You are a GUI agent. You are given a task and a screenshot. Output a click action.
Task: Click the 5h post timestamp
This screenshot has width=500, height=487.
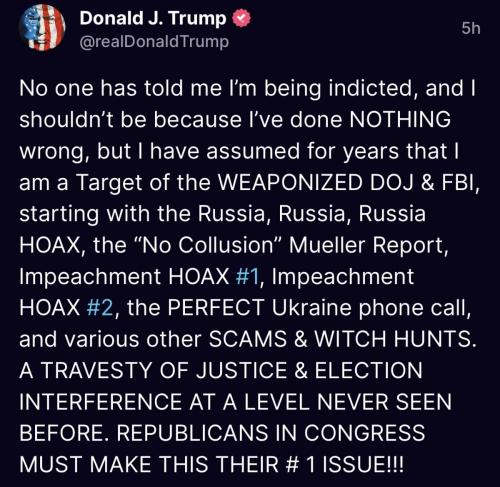[471, 29]
